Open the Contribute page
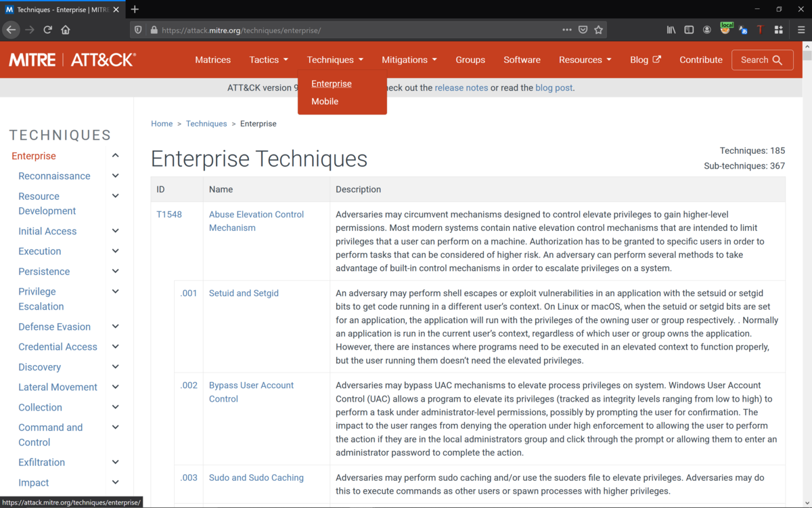Image resolution: width=812 pixels, height=508 pixels. (x=701, y=60)
